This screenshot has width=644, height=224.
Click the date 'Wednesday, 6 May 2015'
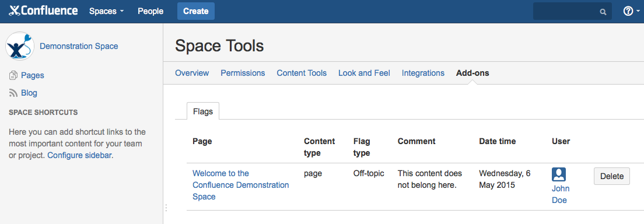[505, 179]
